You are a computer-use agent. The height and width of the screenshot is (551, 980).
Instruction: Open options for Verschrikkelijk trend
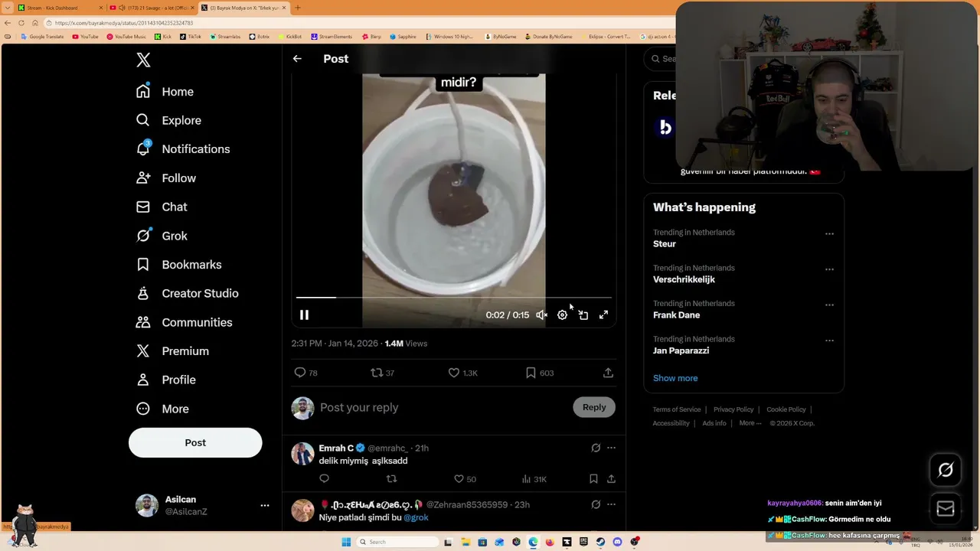pyautogui.click(x=829, y=269)
